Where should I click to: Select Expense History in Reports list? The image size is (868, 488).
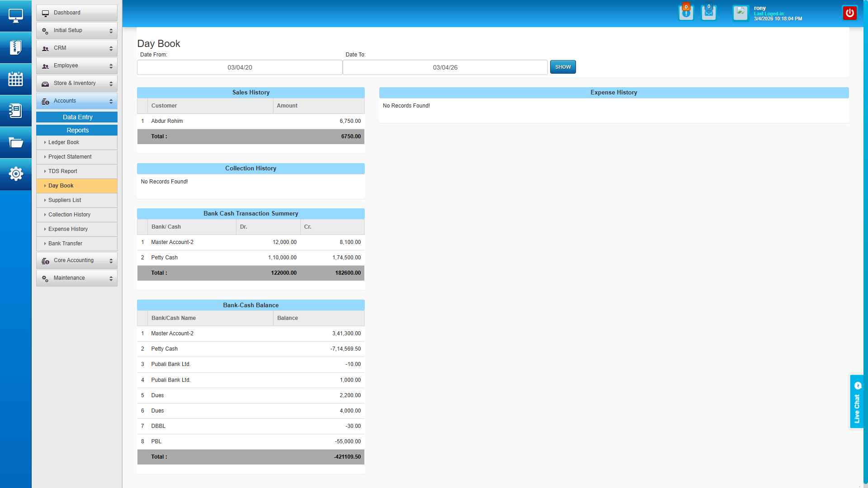(x=68, y=229)
